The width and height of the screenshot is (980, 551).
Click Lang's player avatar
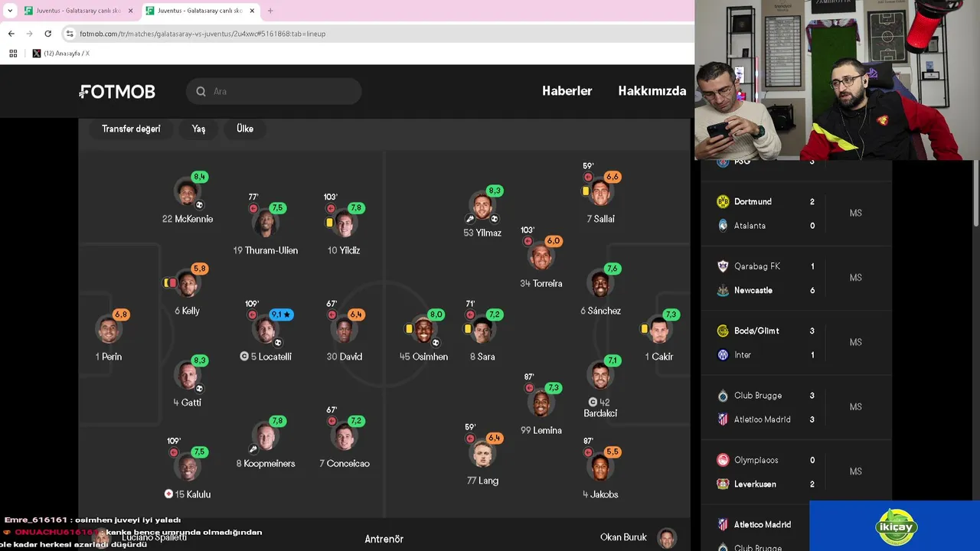(482, 455)
